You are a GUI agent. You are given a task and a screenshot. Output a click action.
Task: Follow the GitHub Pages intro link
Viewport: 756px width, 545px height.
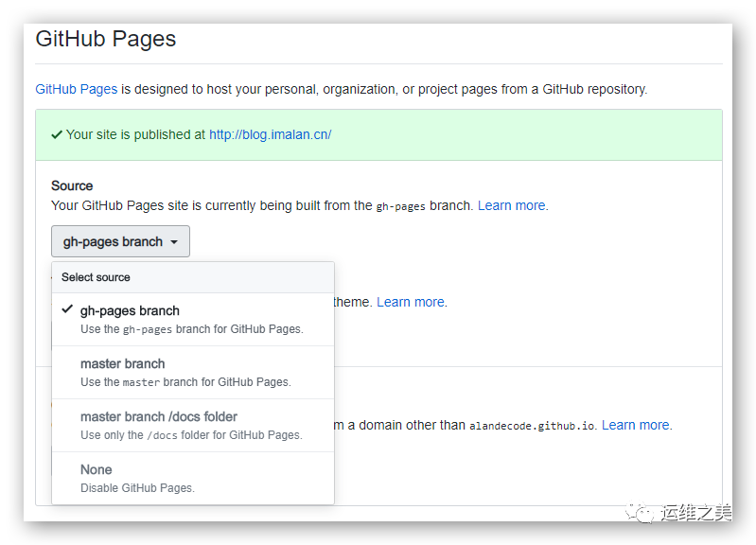(x=77, y=89)
